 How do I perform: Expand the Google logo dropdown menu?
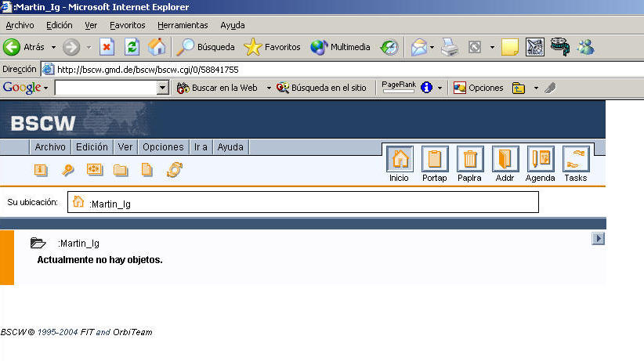click(x=45, y=88)
